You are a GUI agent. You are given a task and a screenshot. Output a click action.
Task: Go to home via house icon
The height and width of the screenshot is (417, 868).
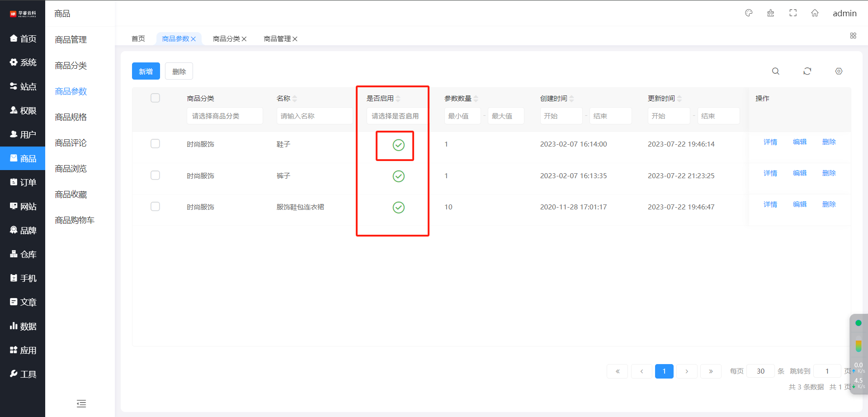[815, 13]
